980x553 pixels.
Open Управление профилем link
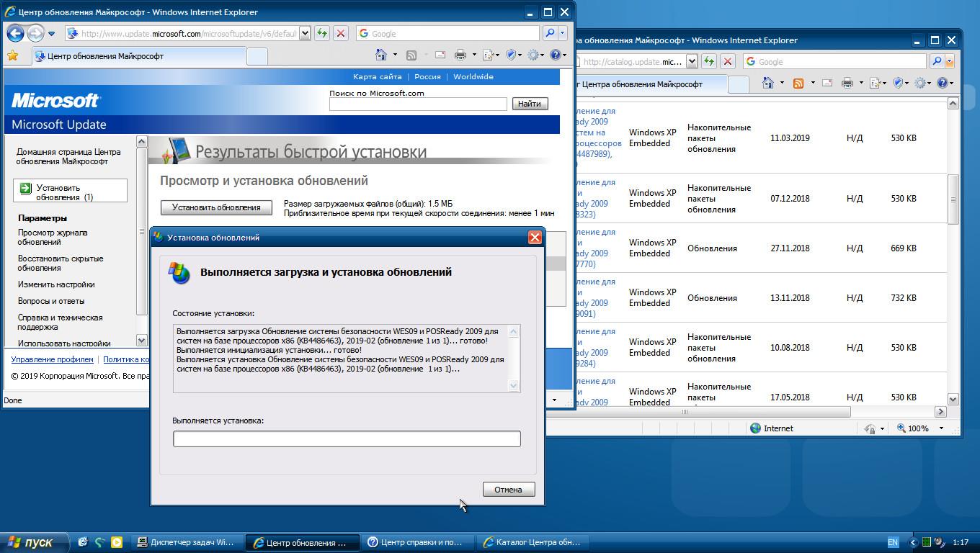[52, 359]
